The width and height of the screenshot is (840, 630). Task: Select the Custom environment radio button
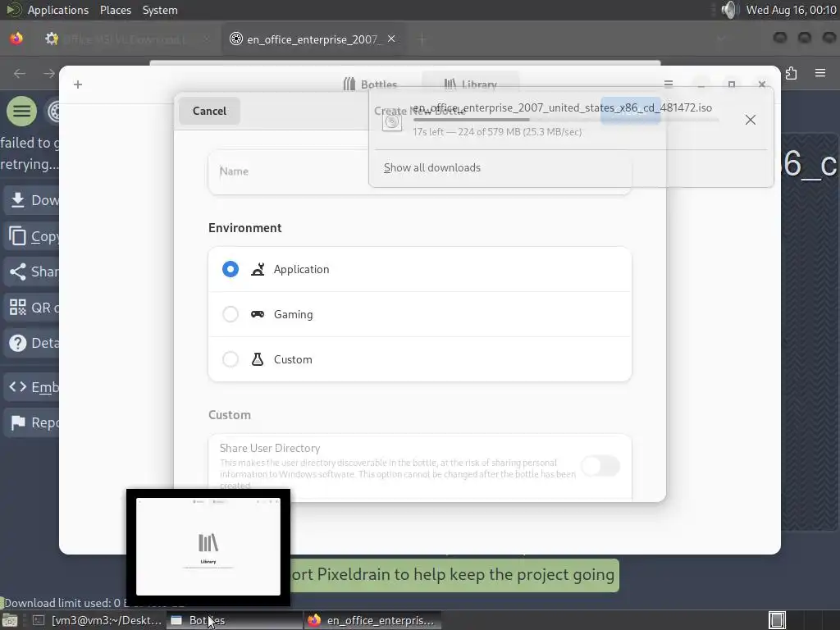click(231, 359)
